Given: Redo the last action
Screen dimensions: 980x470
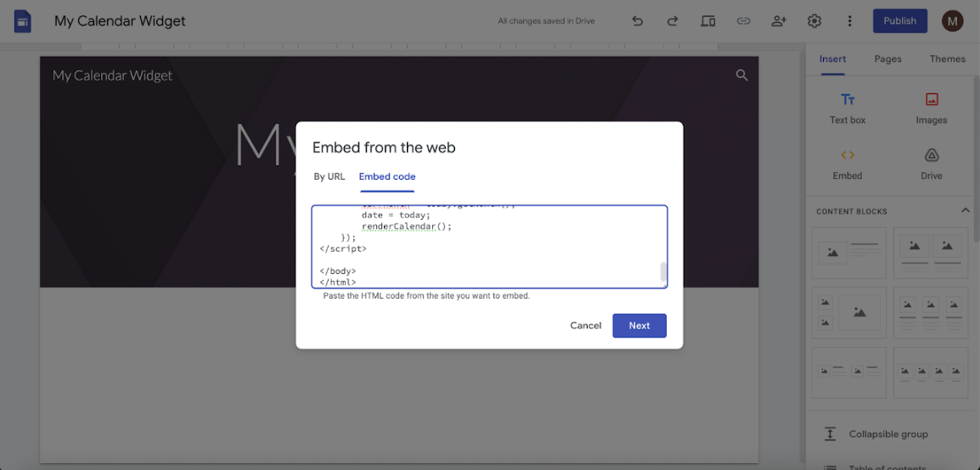Looking at the screenshot, I should [x=672, y=21].
